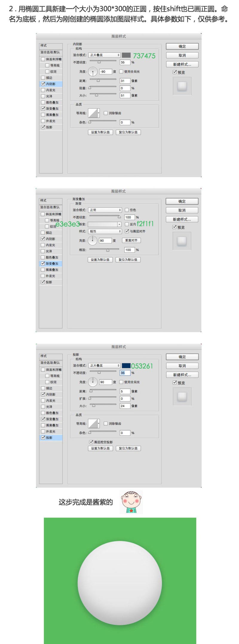Select 内阴影 item in the 内阴影 dialog list
239x644 pixels.
click(51, 84)
